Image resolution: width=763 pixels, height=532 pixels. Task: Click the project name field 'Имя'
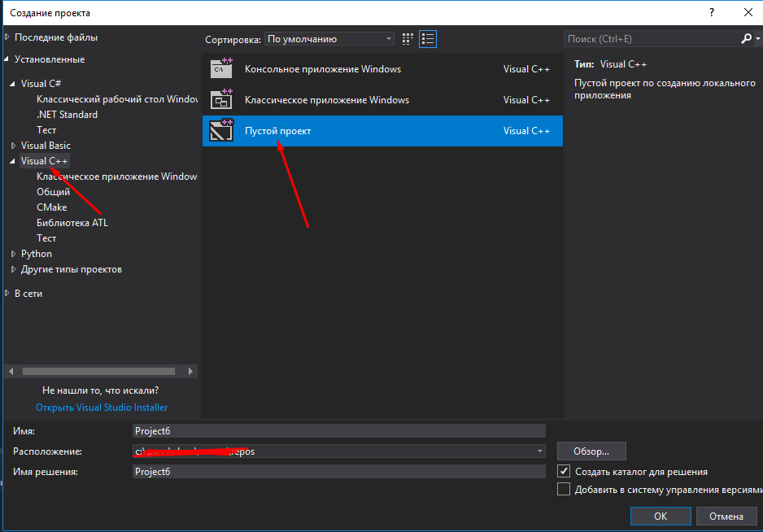(x=338, y=431)
